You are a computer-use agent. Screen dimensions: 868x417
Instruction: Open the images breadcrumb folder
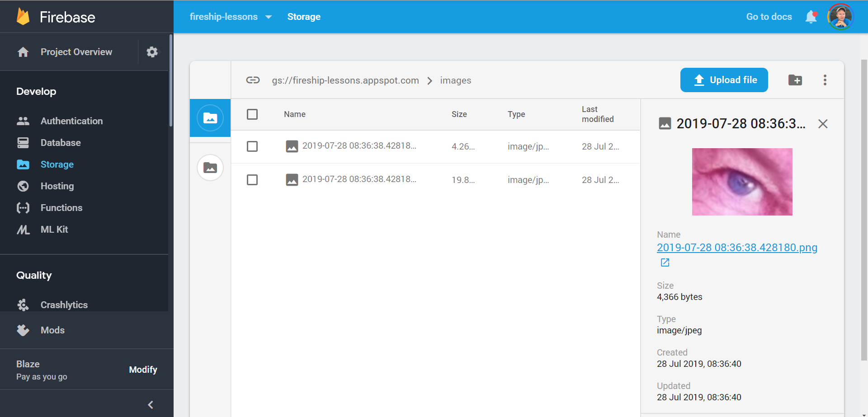point(456,80)
